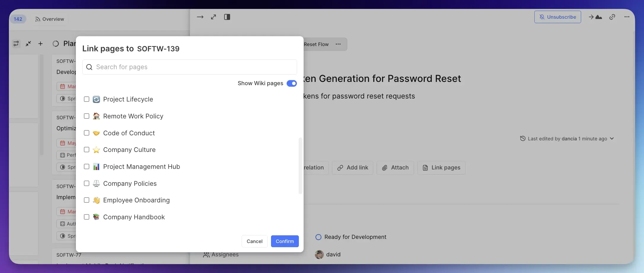644x273 pixels.
Task: Select the Remote Work Policy checkbox
Action: (x=87, y=116)
